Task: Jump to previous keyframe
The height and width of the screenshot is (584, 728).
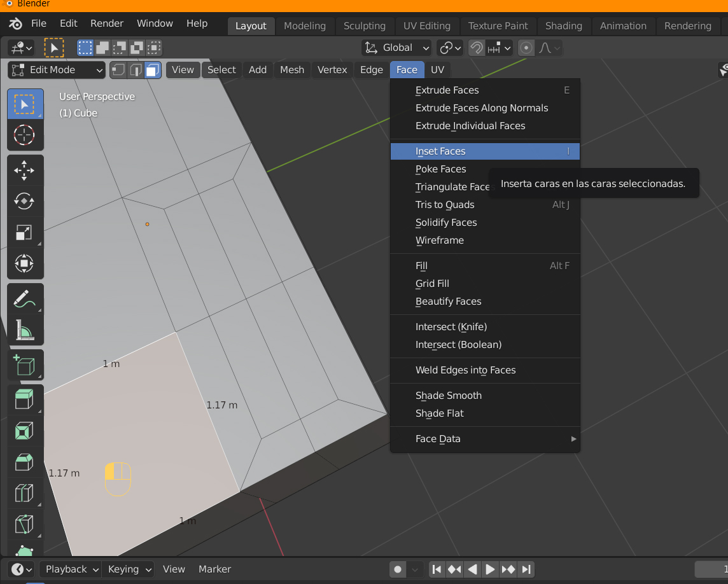Action: 454,569
